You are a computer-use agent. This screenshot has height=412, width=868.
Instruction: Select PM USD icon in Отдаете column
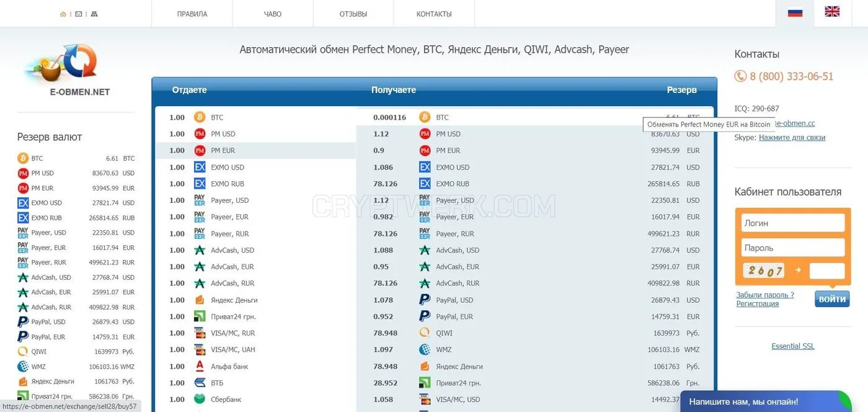point(200,134)
